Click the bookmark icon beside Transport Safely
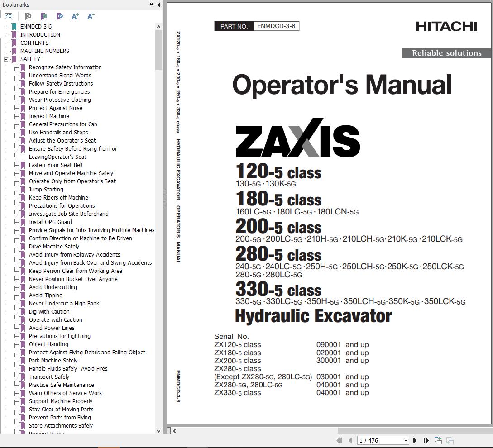 [x=23, y=377]
